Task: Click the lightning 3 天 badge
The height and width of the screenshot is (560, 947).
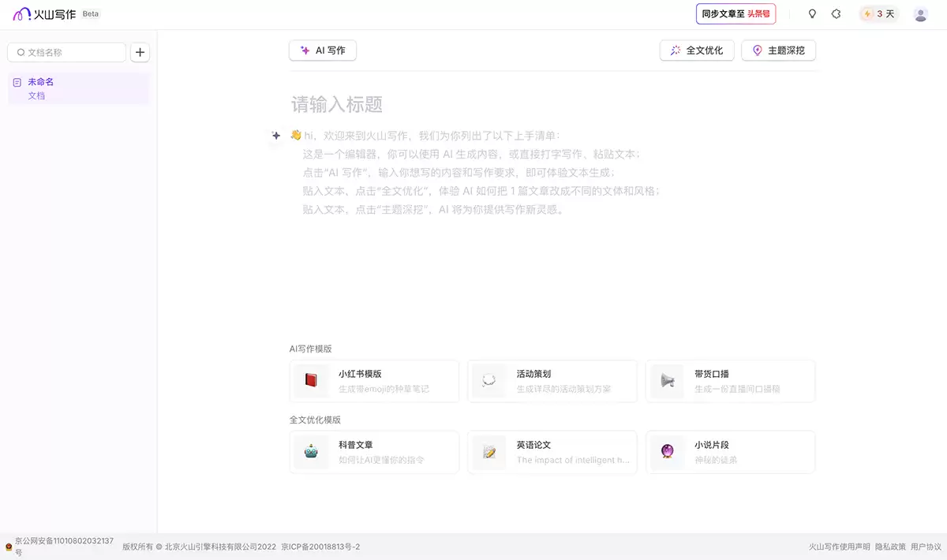Action: (x=879, y=14)
